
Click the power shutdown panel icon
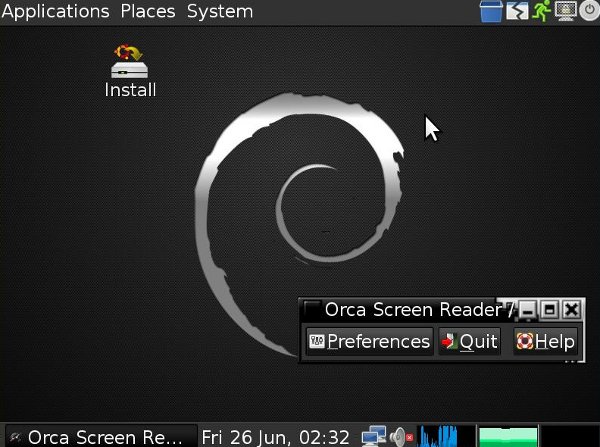590,11
